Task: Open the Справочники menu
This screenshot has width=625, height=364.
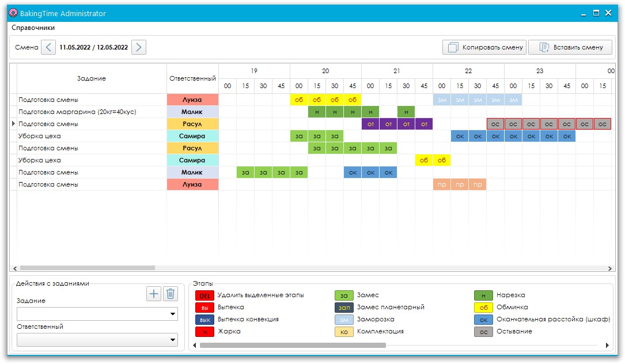Action: 33,28
